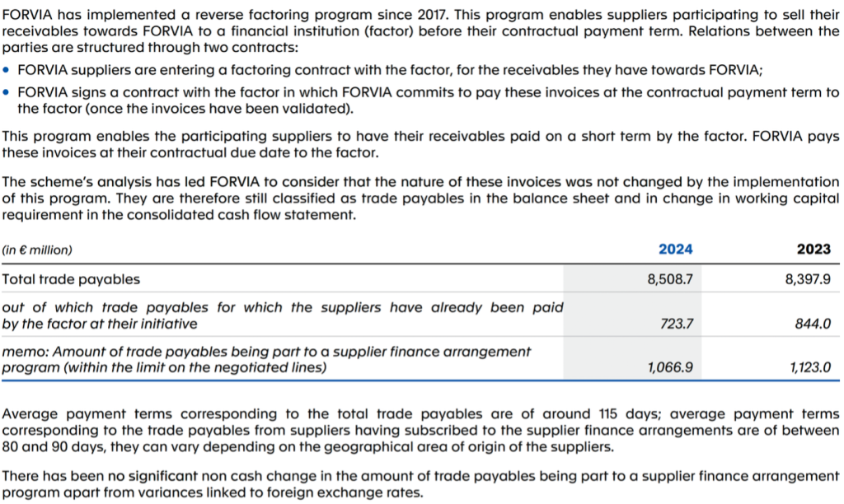The width and height of the screenshot is (844, 504).
Task: Click the '(in € million)' unit label
Action: pos(37,250)
